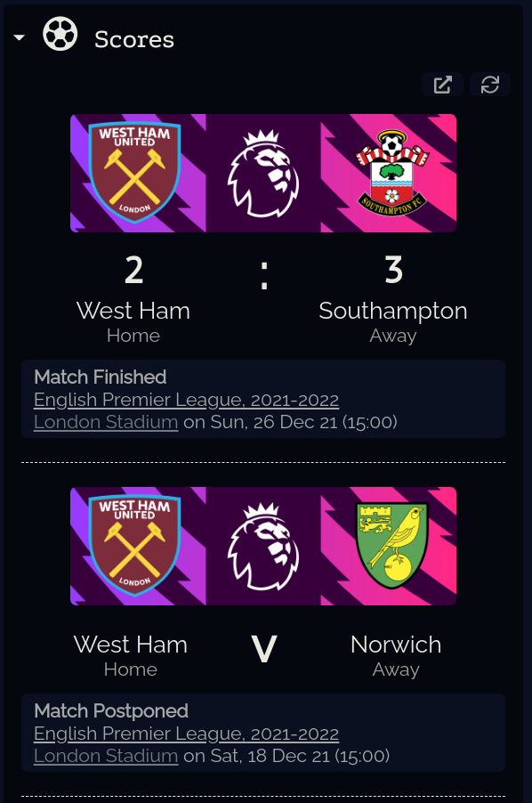Viewport: 532px width, 803px height.
Task: Click the Norwich team name
Action: pyautogui.click(x=396, y=645)
